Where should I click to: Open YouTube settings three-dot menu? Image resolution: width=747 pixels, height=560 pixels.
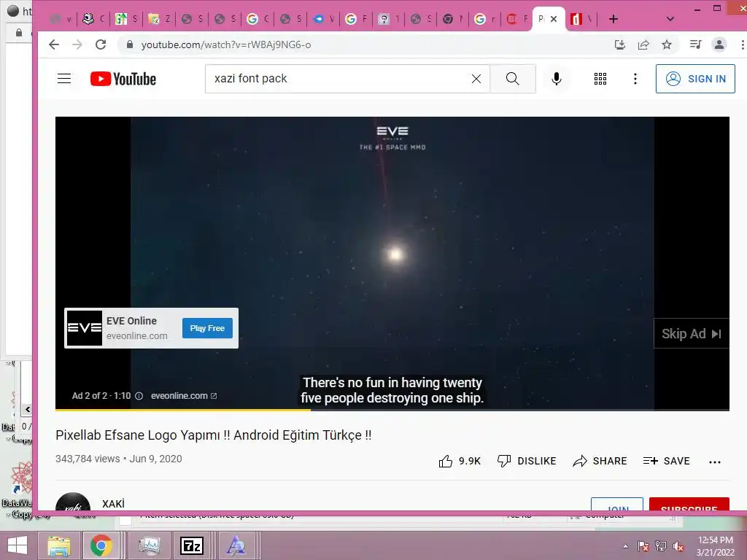point(635,79)
